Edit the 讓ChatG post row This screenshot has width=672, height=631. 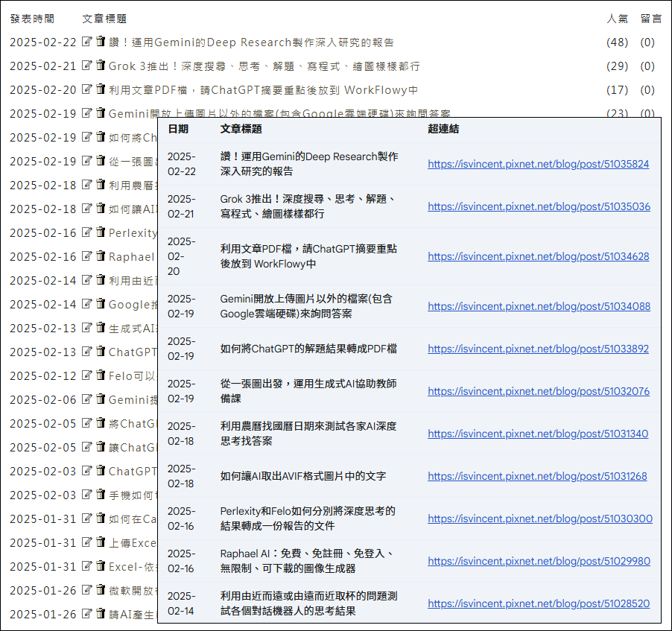(x=87, y=447)
